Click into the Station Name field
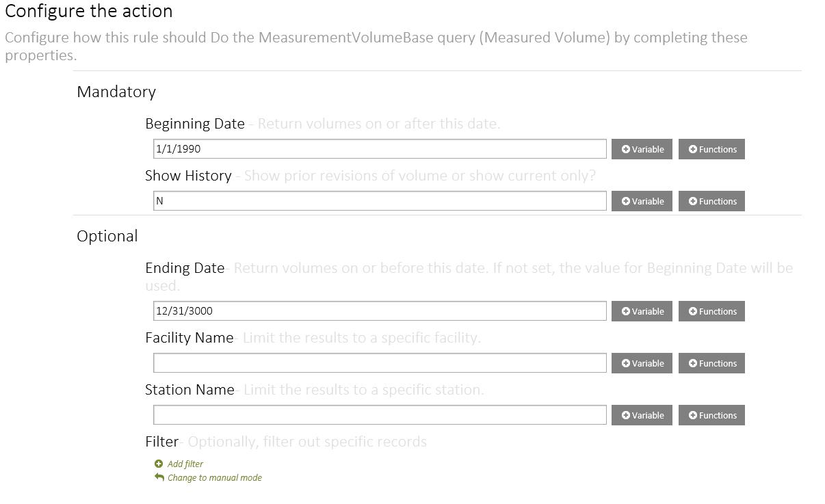 pyautogui.click(x=380, y=415)
